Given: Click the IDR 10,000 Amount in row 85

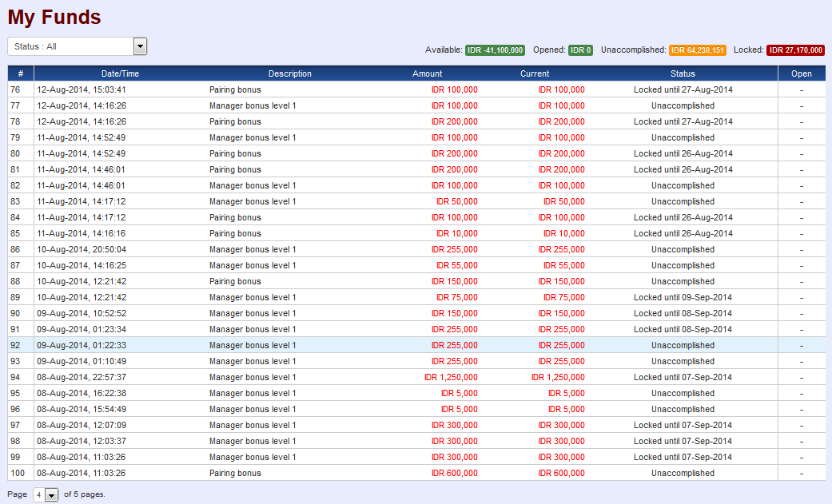Looking at the screenshot, I should tap(457, 233).
